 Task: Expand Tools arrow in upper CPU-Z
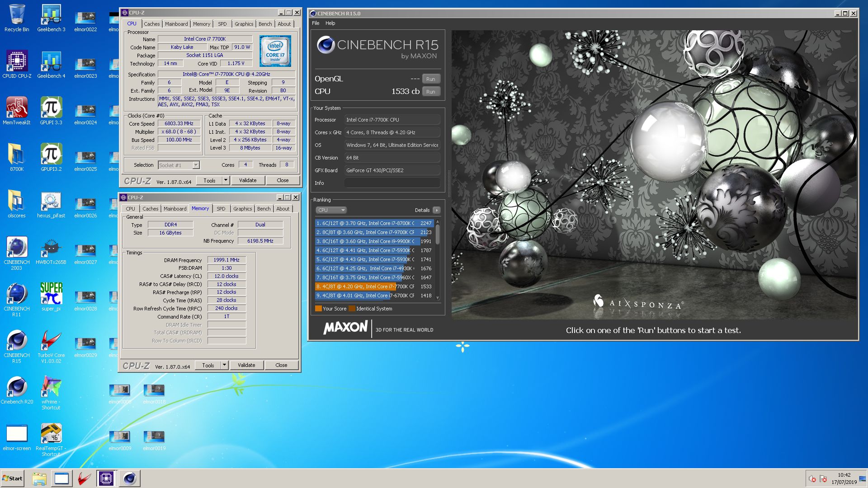225,180
